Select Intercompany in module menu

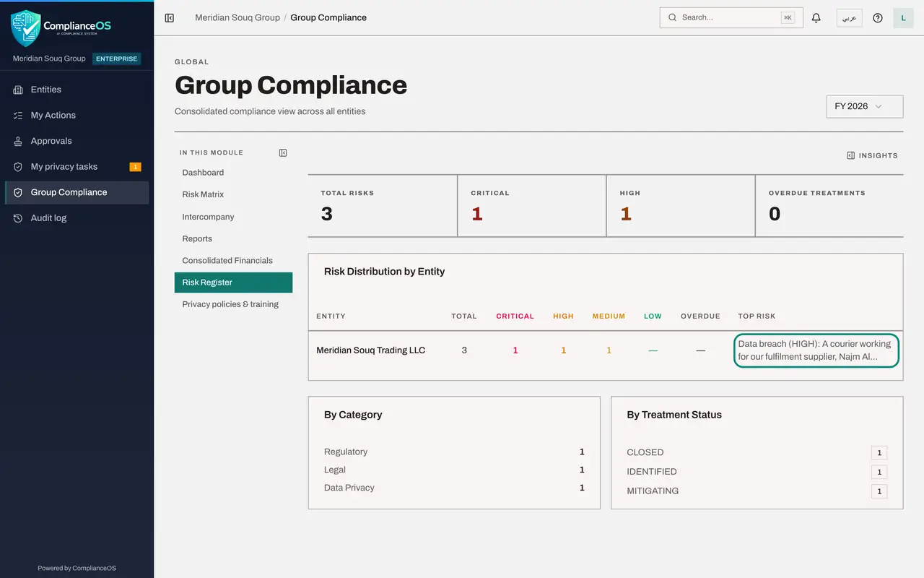coord(233,217)
